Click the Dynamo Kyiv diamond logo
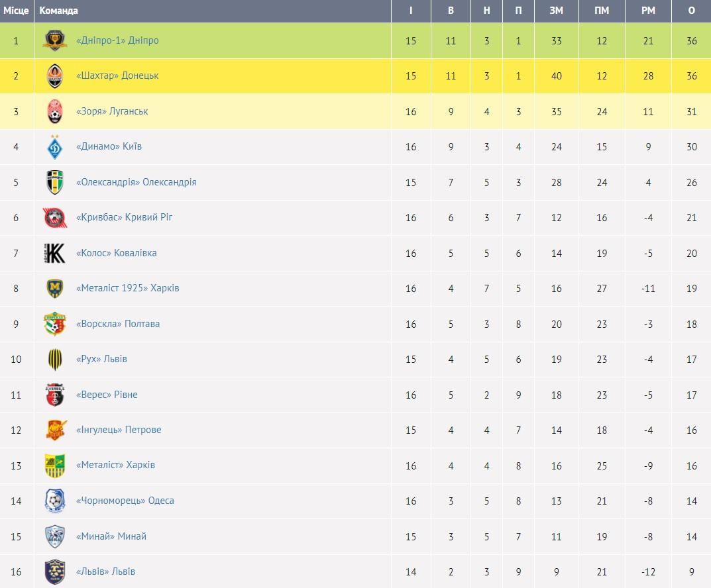 pos(55,147)
